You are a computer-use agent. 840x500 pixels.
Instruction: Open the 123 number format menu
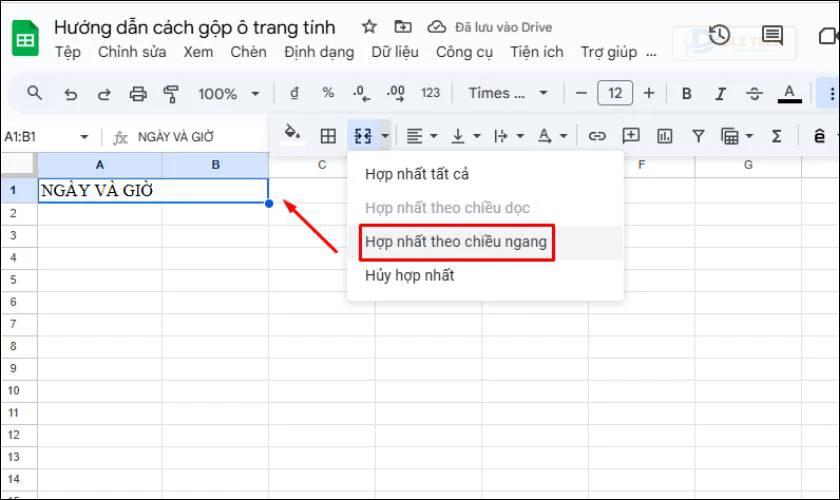coord(430,93)
